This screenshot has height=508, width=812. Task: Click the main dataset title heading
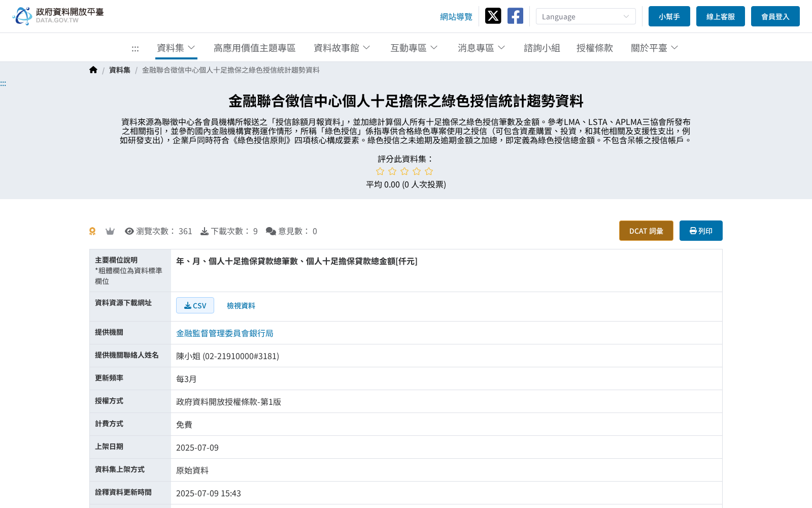(406, 101)
